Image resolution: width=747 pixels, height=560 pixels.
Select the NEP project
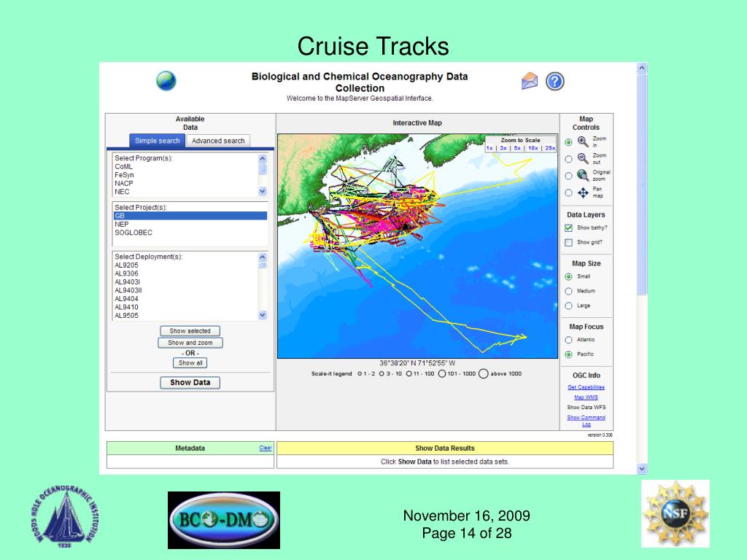tap(190, 225)
